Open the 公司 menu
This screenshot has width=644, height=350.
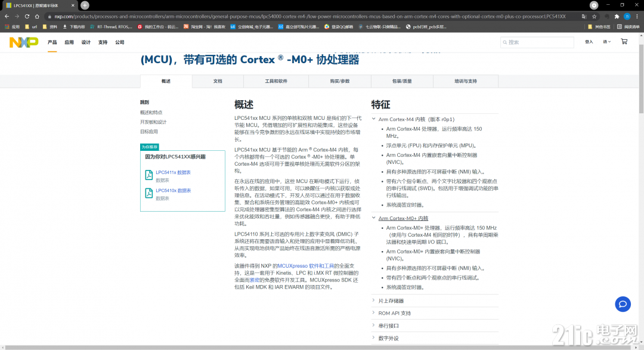coord(119,42)
